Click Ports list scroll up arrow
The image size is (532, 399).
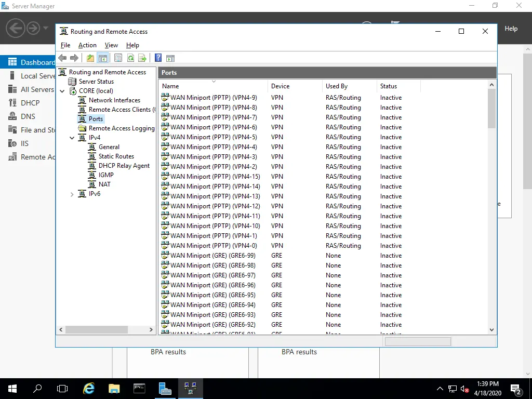point(491,85)
